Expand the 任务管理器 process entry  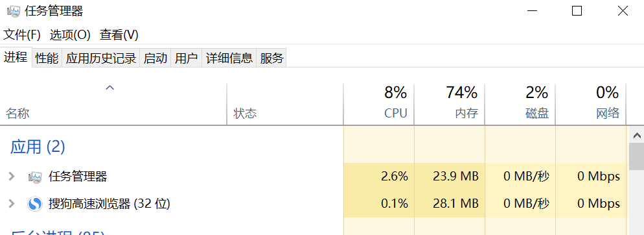coord(12,177)
